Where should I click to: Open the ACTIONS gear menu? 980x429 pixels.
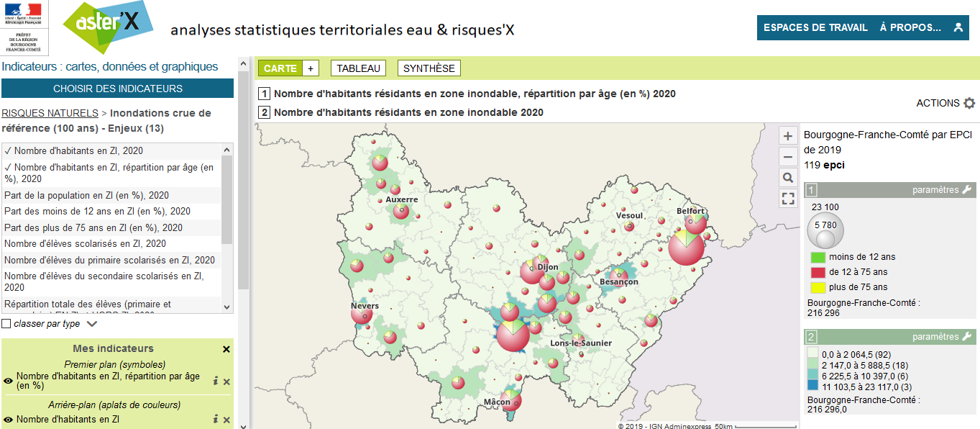coord(969,103)
